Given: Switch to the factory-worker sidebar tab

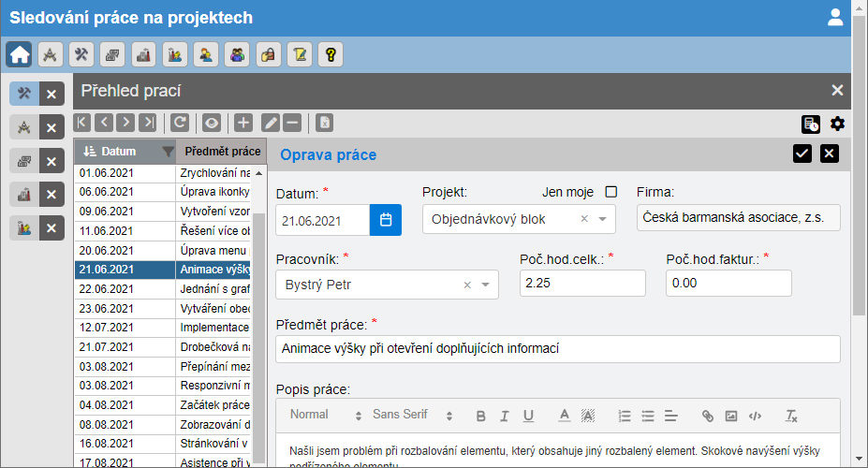Looking at the screenshot, I should (23, 227).
